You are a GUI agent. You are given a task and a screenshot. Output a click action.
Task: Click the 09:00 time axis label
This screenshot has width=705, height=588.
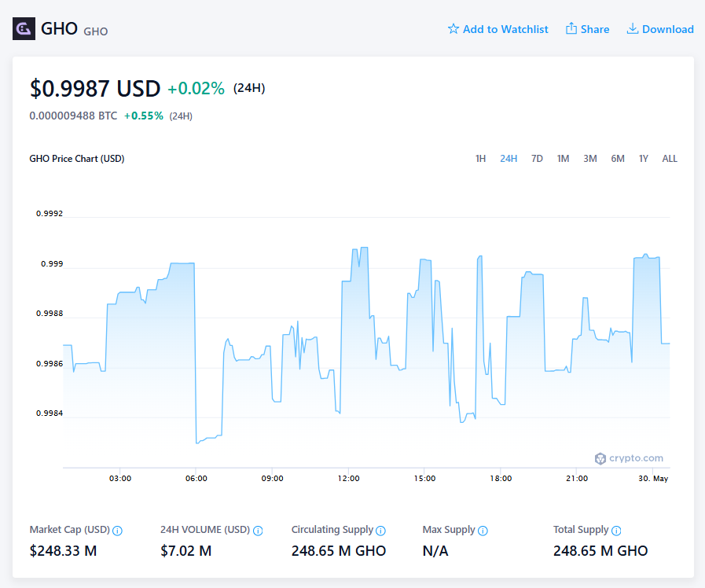(x=273, y=478)
